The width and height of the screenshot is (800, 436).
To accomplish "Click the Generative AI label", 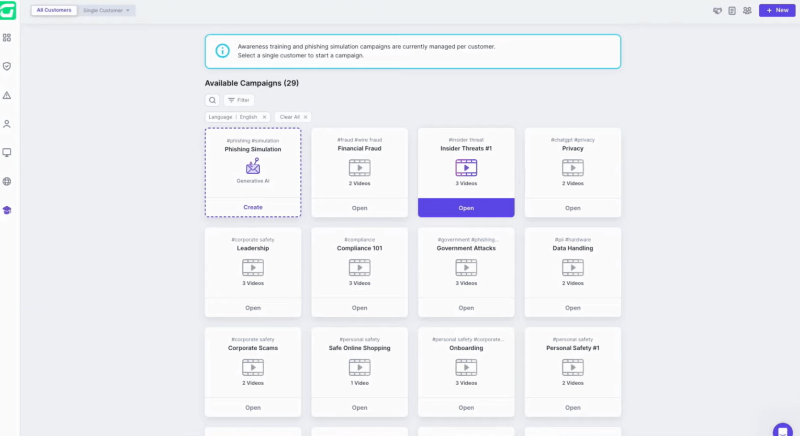I will pyautogui.click(x=253, y=181).
